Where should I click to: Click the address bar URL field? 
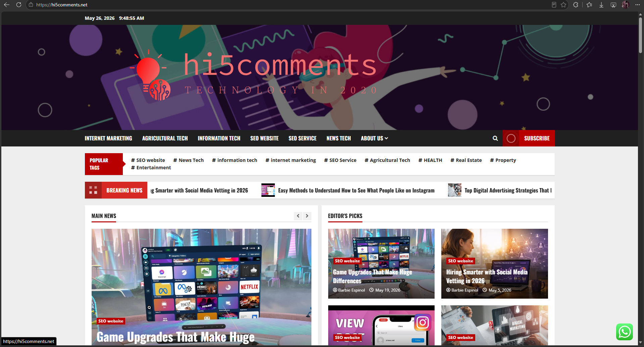click(x=289, y=5)
